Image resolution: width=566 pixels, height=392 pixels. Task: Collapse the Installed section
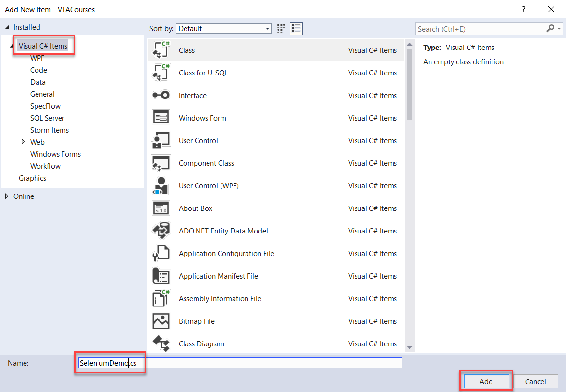click(7, 27)
